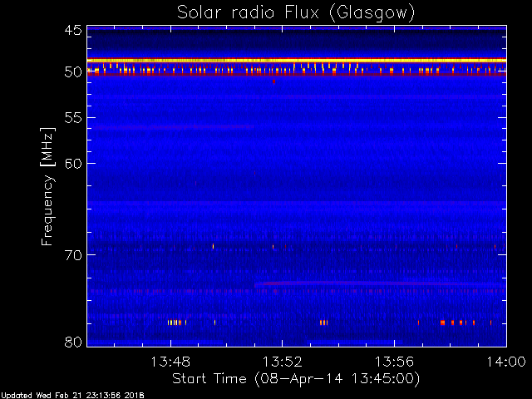Click the '70' frequency tick label
The image size is (532, 399).
73,255
